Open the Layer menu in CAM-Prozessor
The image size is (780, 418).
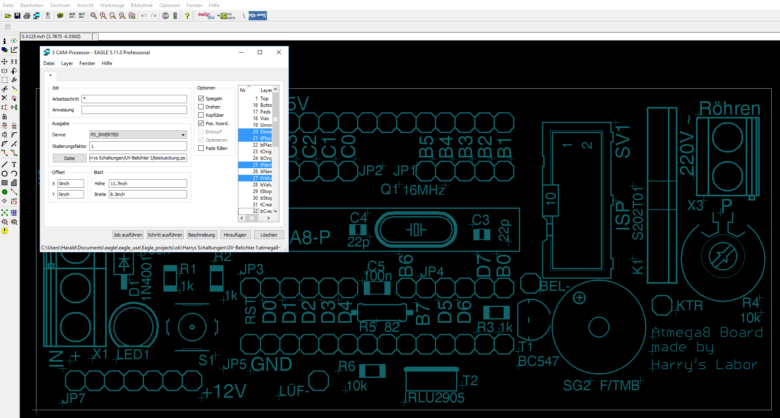pos(67,63)
